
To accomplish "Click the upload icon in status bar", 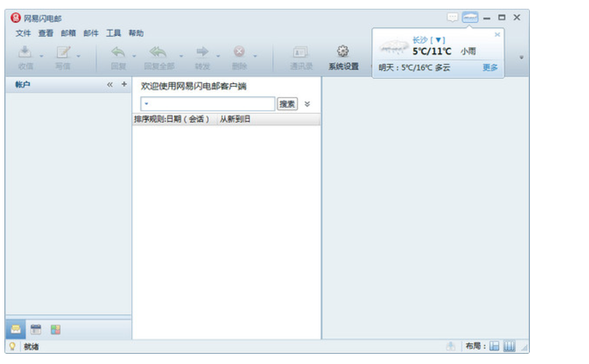I will 451,346.
